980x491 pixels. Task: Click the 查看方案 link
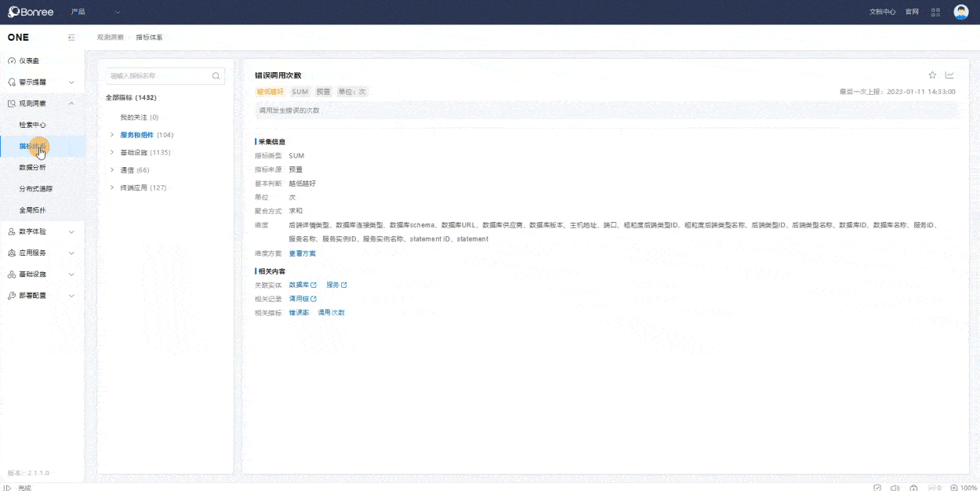303,253
